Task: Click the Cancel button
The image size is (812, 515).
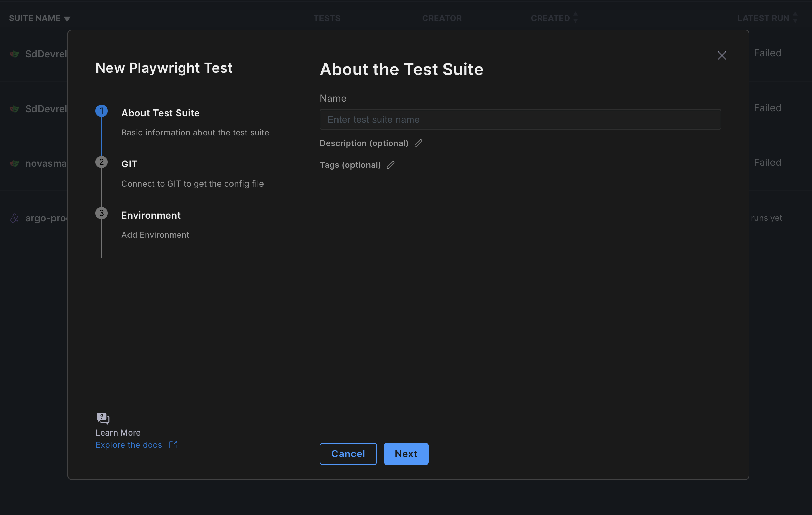Action: tap(348, 454)
